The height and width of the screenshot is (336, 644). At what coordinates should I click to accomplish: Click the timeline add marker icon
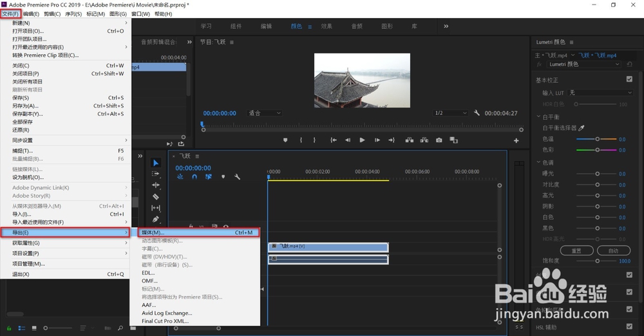pos(223,176)
